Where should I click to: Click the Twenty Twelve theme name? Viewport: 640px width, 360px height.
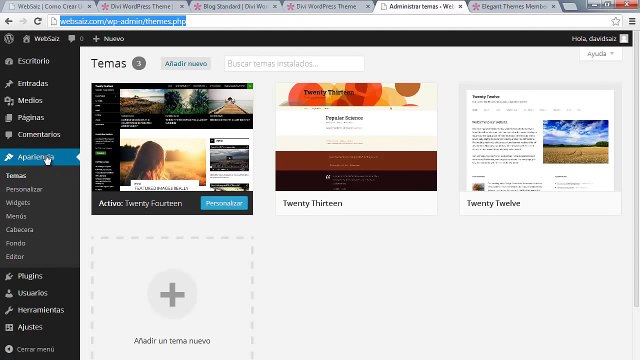coord(493,203)
